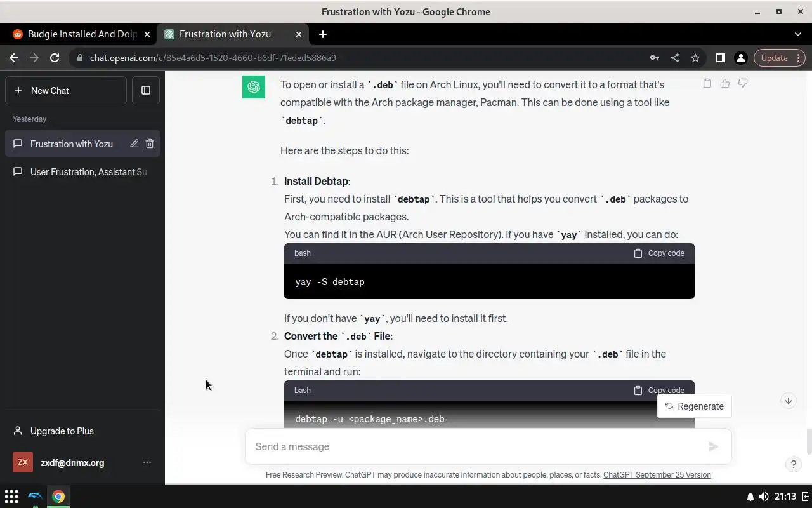812x508 pixels.
Task: Click the ChatGPT logo avatar beside response
Action: coord(254,87)
